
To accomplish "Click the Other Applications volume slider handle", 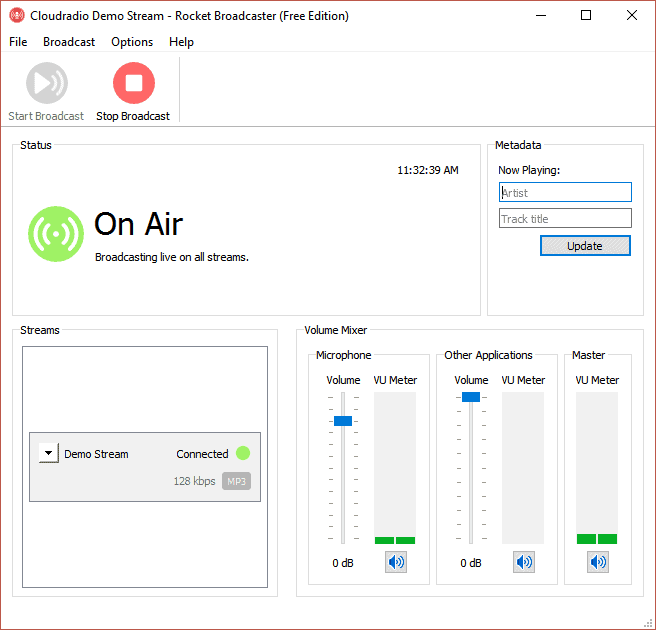I will 471,397.
